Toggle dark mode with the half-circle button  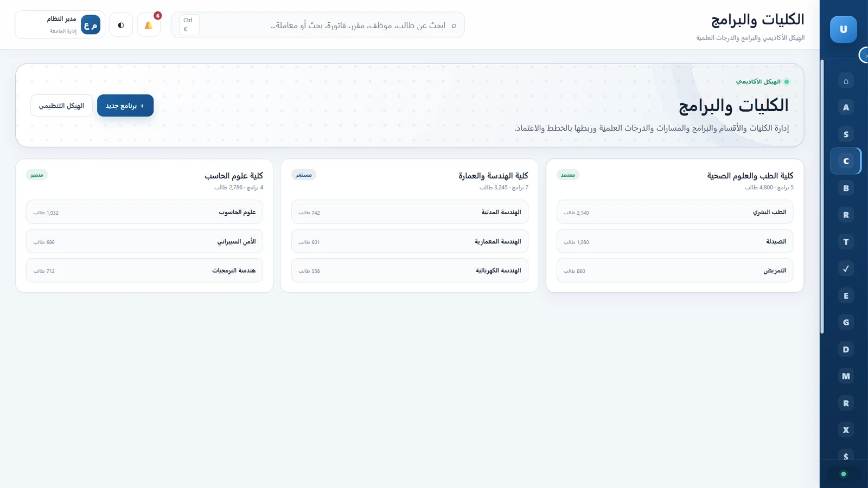coord(121,25)
